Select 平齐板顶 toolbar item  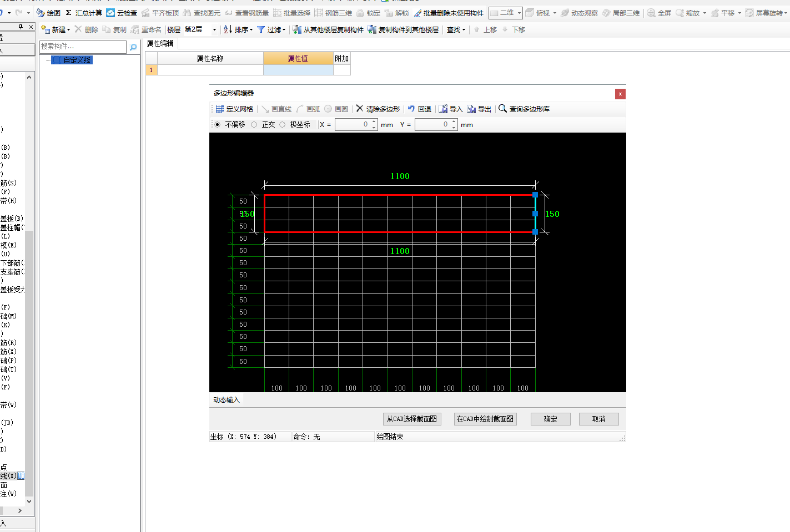[x=160, y=13]
